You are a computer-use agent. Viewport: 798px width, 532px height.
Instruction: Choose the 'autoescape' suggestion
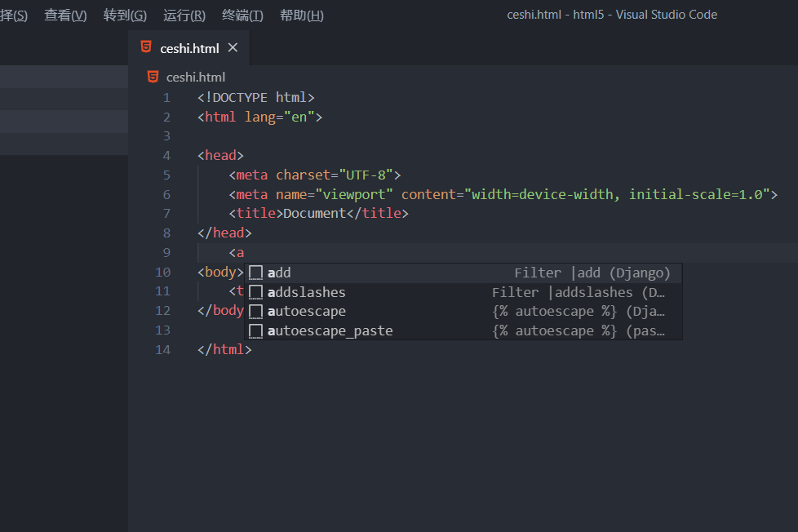click(x=463, y=311)
